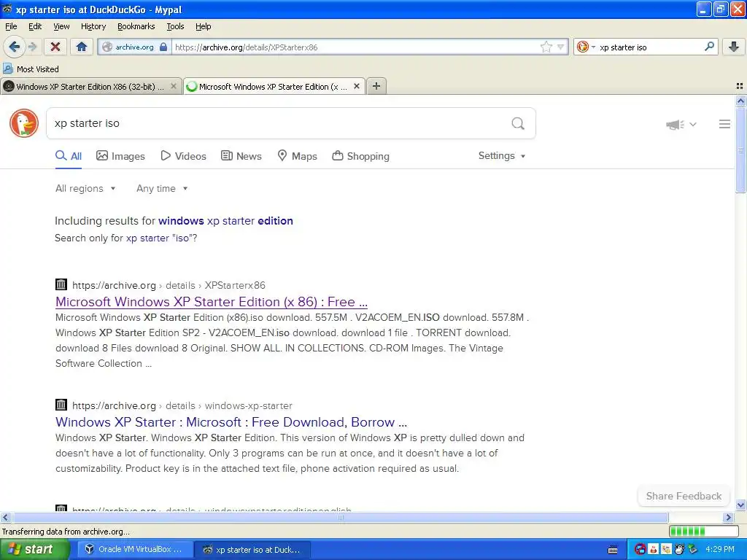The height and width of the screenshot is (560, 747).
Task: Open a new tab with plus button
Action: [x=376, y=86]
